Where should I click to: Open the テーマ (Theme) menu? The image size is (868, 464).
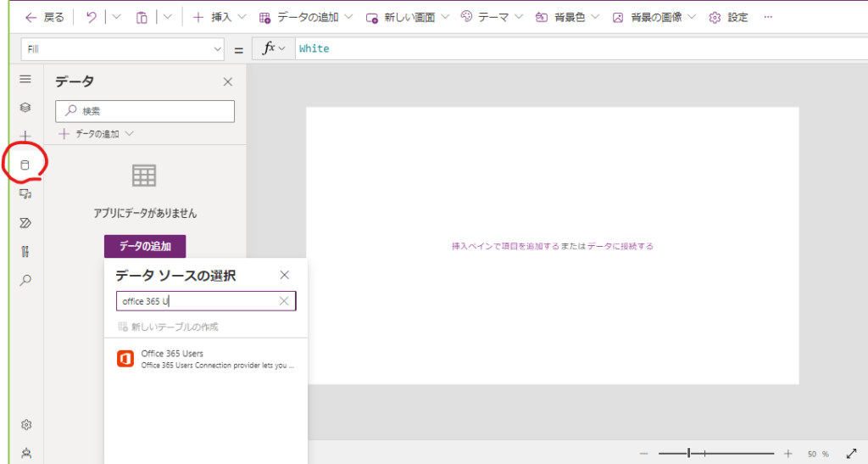[x=492, y=17]
